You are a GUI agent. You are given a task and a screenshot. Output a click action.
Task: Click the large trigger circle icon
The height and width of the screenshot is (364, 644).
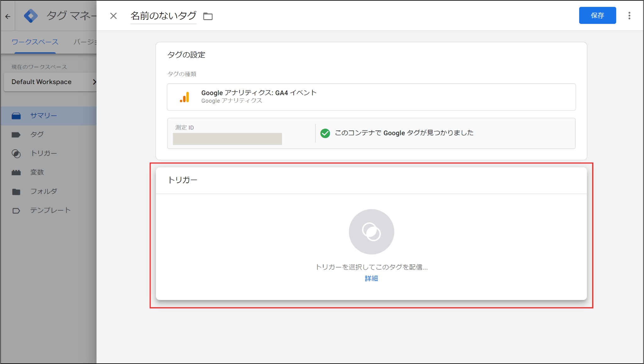click(x=371, y=232)
